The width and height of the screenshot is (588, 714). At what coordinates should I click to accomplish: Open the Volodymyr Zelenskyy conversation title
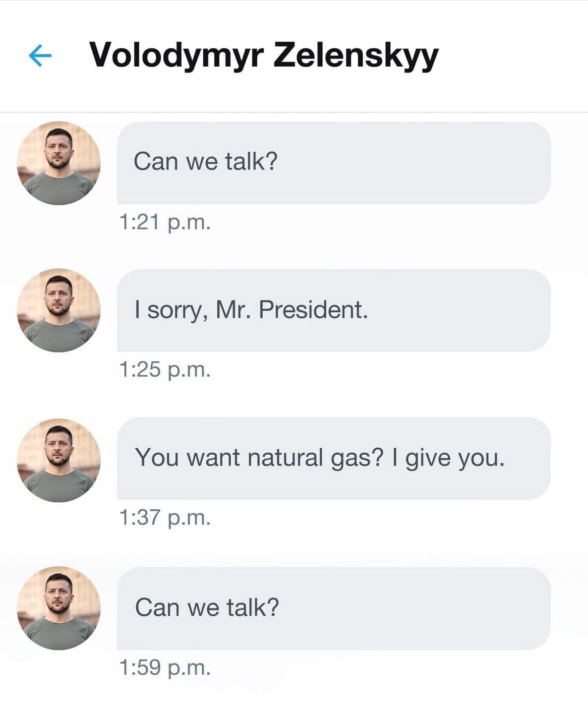click(x=263, y=55)
